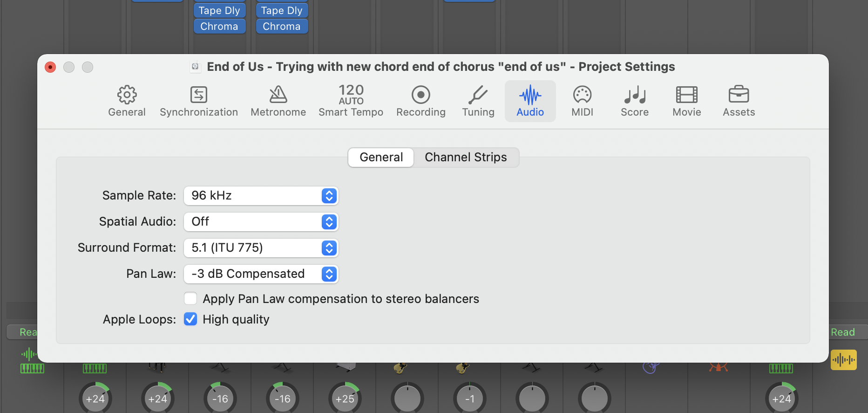Screen dimensions: 868x413
Task: Click the left Chroma plug-in slot
Action: click(x=219, y=27)
